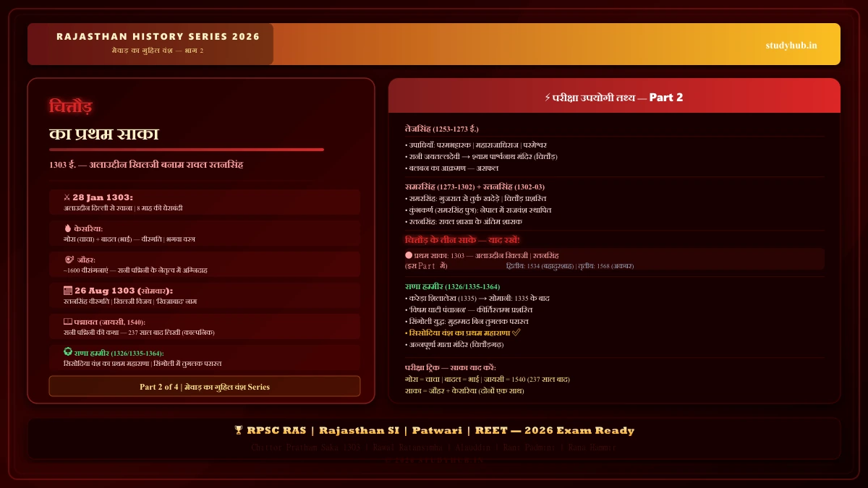Click the trophy icon before RPSC RAS
Viewport: 868px width, 488px height.
pos(239,430)
